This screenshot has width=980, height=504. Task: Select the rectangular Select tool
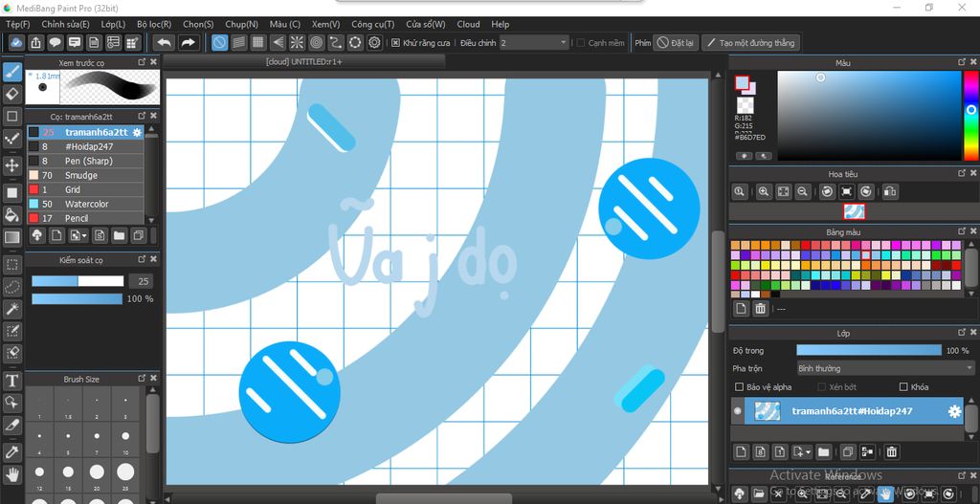point(11,265)
